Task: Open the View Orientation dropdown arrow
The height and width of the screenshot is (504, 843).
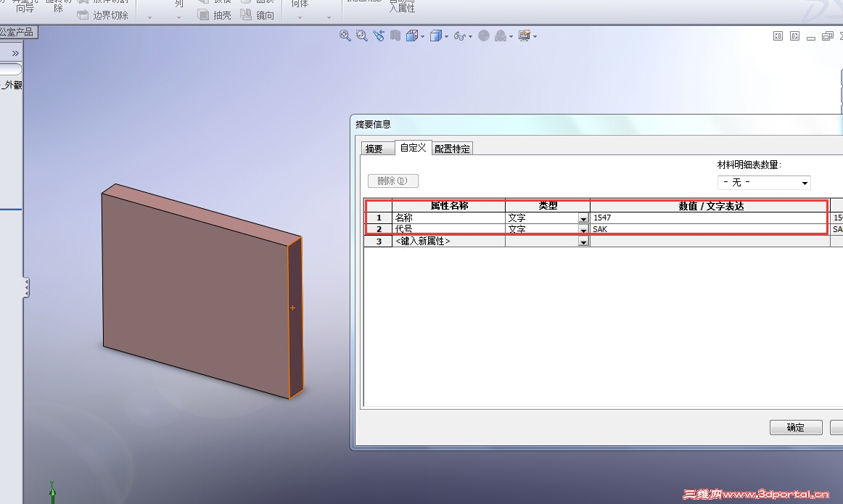Action: (422, 36)
